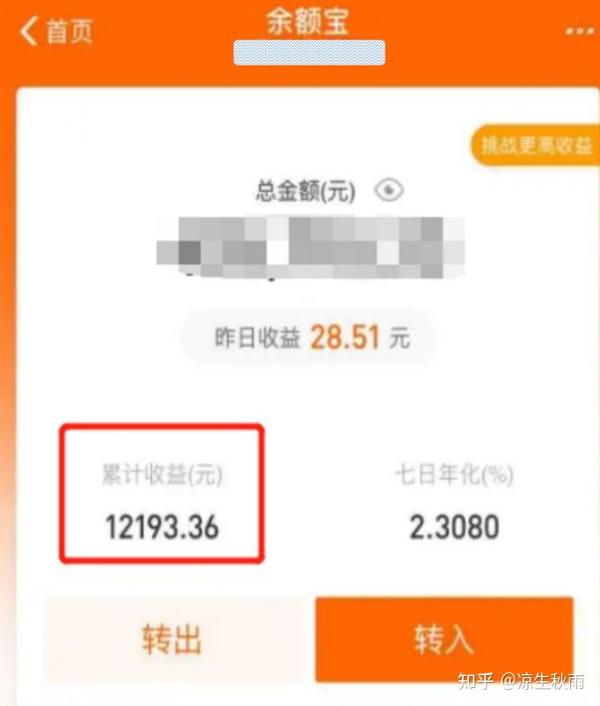Tap the blurred fund name under the title
The image size is (600, 706).
(309, 52)
